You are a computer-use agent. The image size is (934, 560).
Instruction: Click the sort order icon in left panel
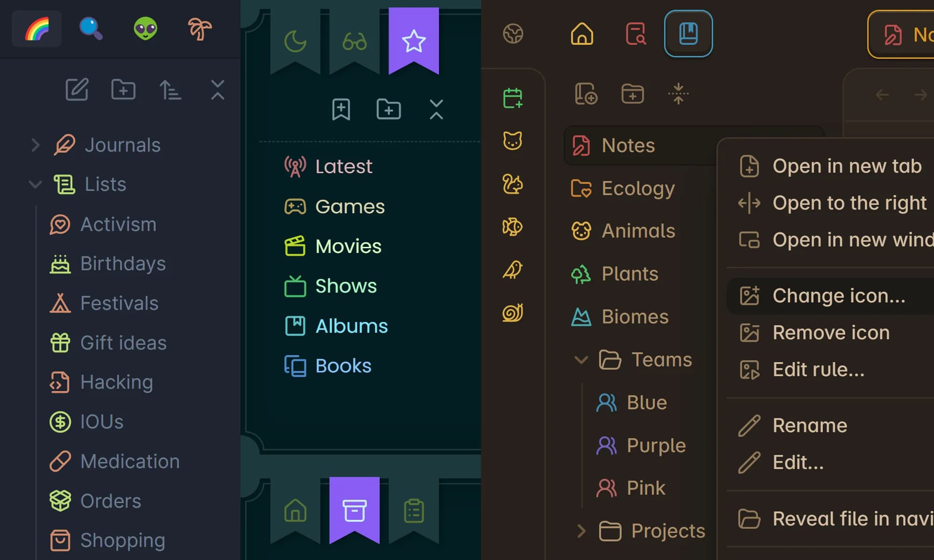[170, 90]
